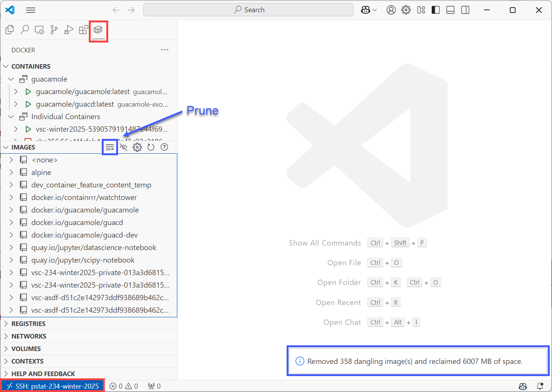Open the Images help icon

click(164, 147)
